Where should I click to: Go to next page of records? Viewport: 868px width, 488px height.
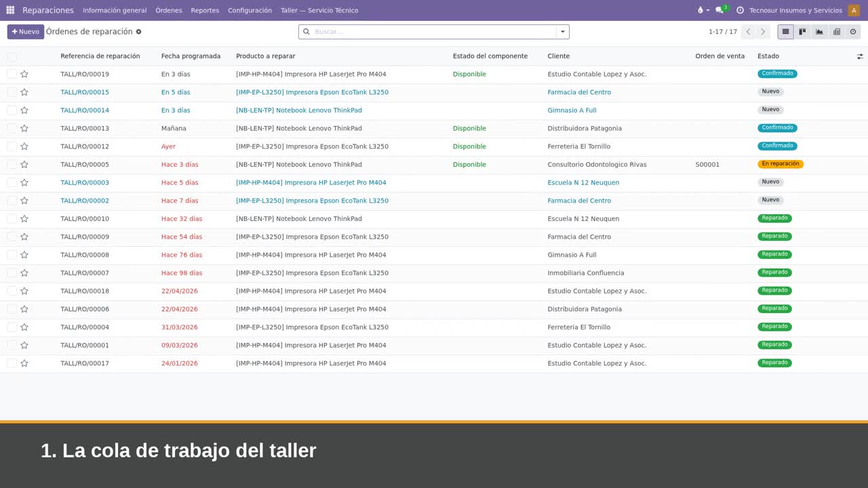point(763,32)
